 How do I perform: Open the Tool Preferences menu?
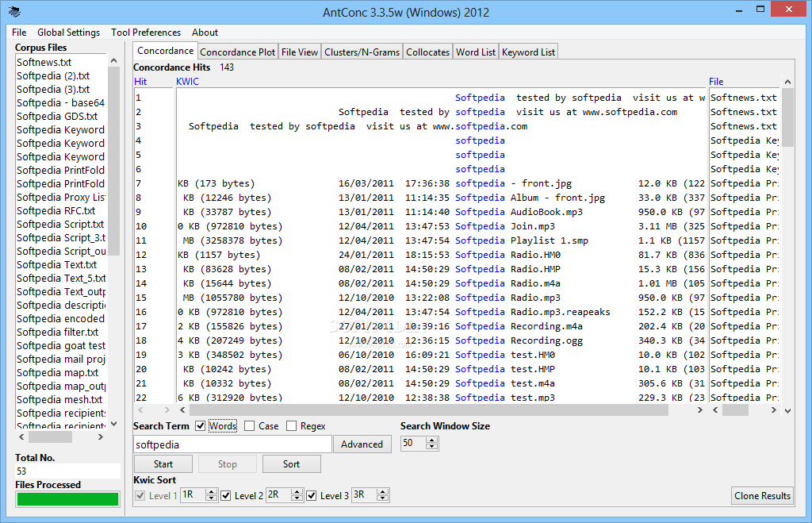(146, 32)
